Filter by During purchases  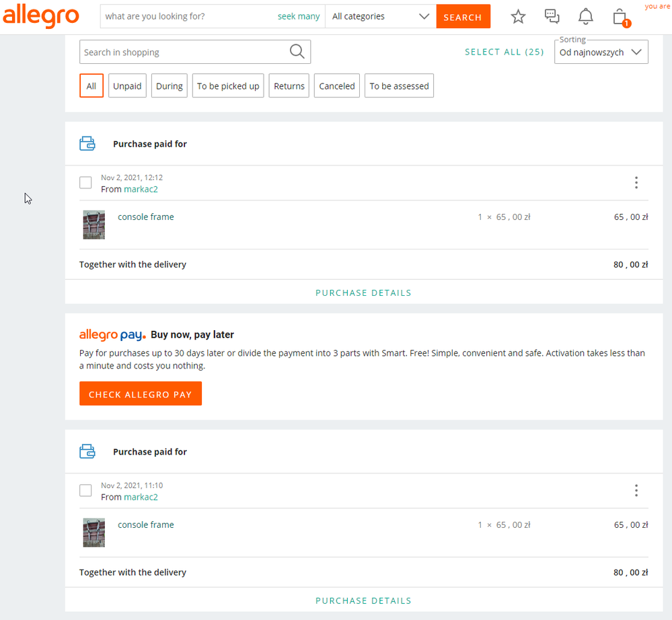170,85
